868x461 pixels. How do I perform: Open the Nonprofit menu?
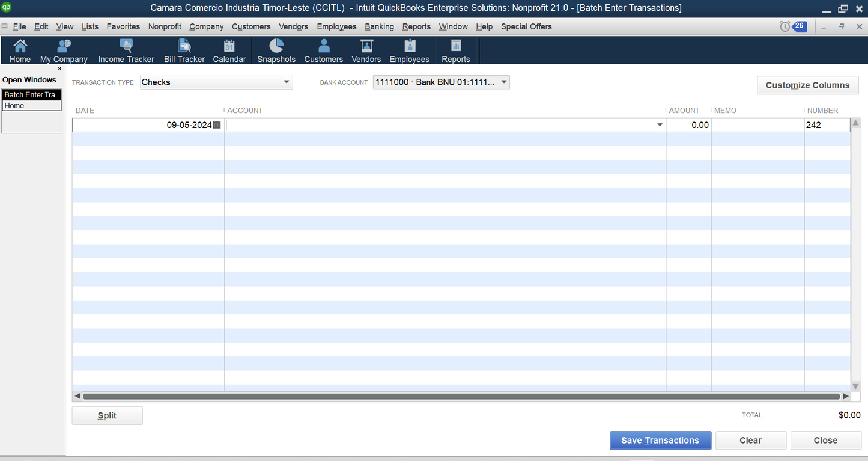(165, 26)
